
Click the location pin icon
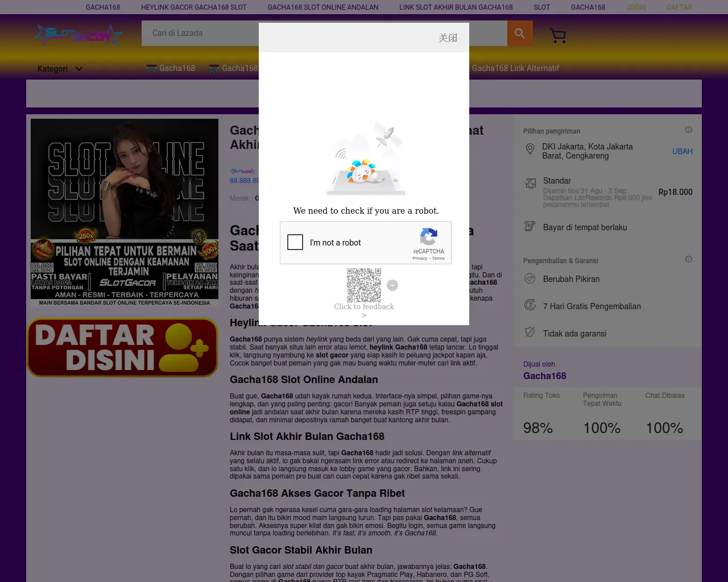(530, 149)
